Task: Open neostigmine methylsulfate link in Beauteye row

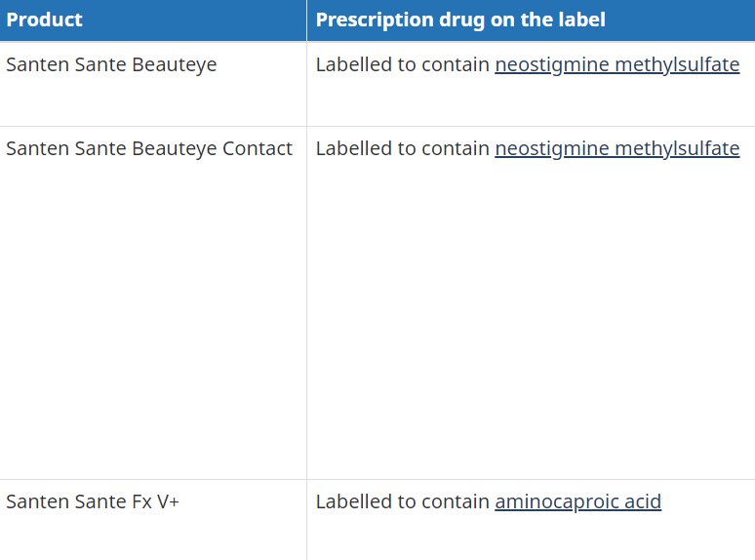Action: [616, 65]
